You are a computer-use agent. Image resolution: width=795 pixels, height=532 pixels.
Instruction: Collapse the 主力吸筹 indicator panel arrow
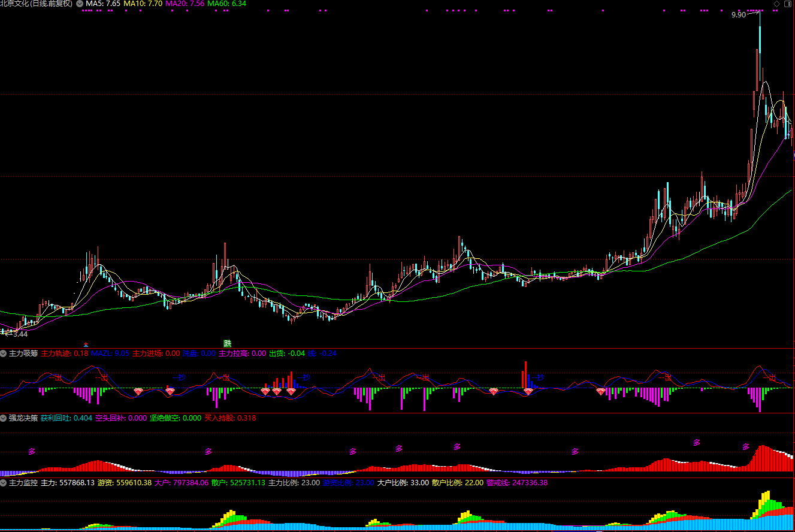[4, 353]
